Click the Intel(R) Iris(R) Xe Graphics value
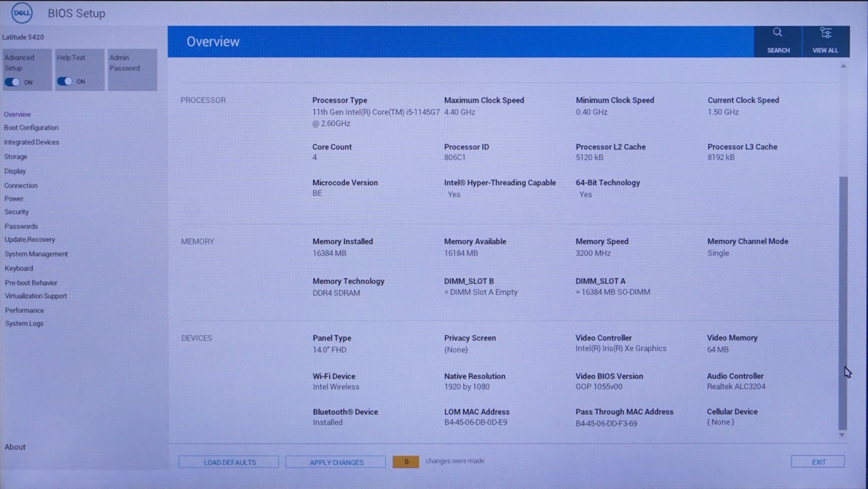Image resolution: width=868 pixels, height=489 pixels. click(621, 349)
